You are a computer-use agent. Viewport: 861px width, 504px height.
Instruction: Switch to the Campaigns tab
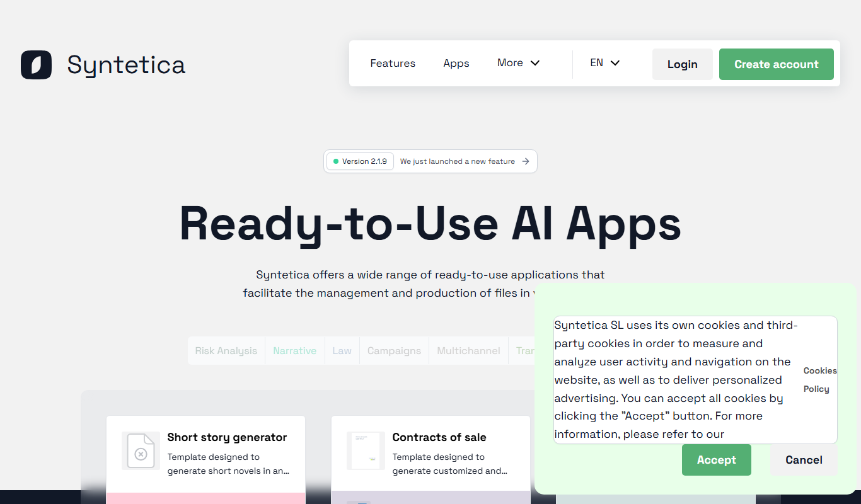click(395, 351)
